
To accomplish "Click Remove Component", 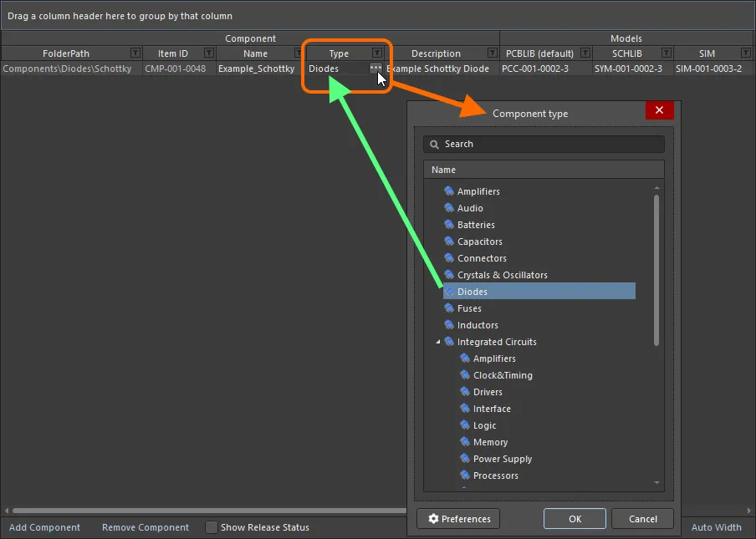I will [x=146, y=527].
